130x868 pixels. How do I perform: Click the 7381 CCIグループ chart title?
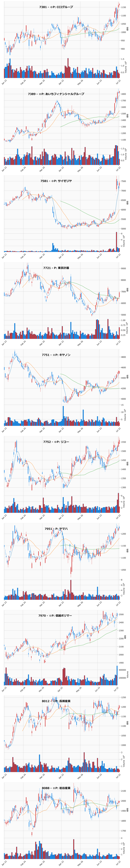click(56, 7)
